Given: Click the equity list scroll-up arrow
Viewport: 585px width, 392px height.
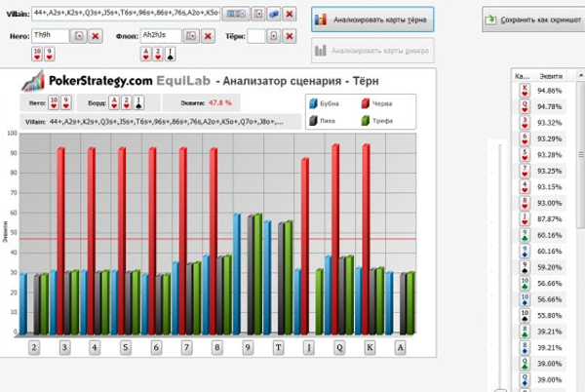Looking at the screenshot, I should point(581,75).
